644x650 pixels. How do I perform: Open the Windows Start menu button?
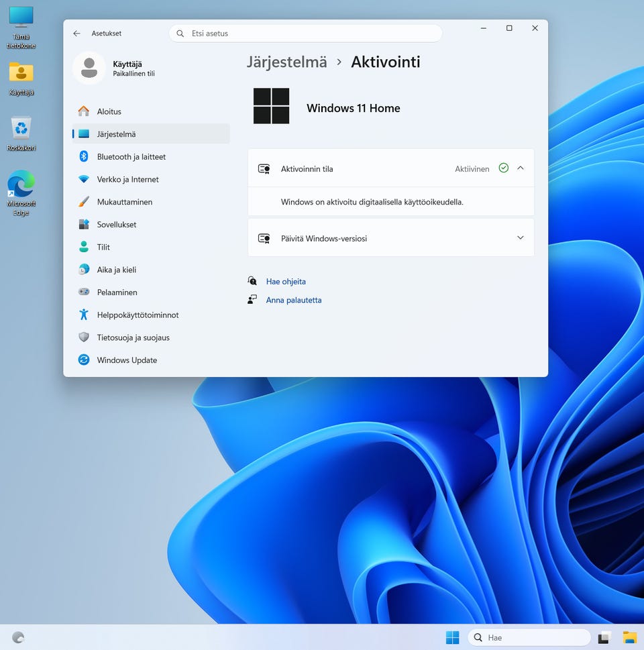click(x=453, y=637)
